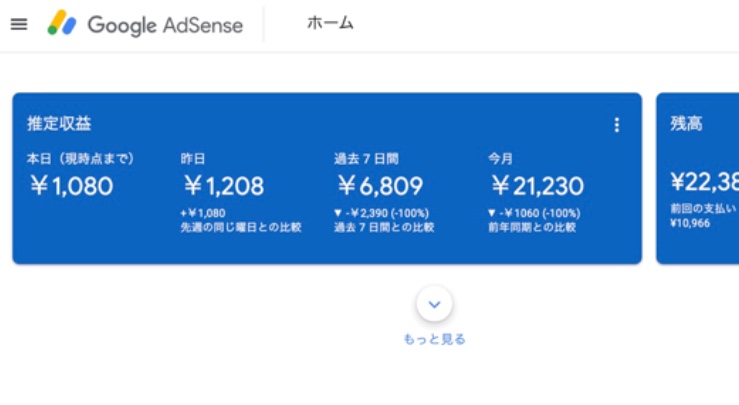
Task: Click the 今月 label
Action: tap(500, 158)
